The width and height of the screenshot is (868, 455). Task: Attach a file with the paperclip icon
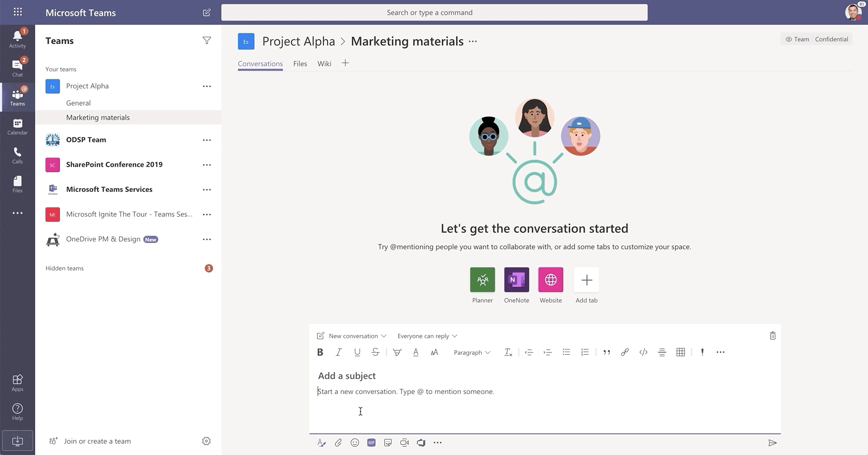point(338,443)
